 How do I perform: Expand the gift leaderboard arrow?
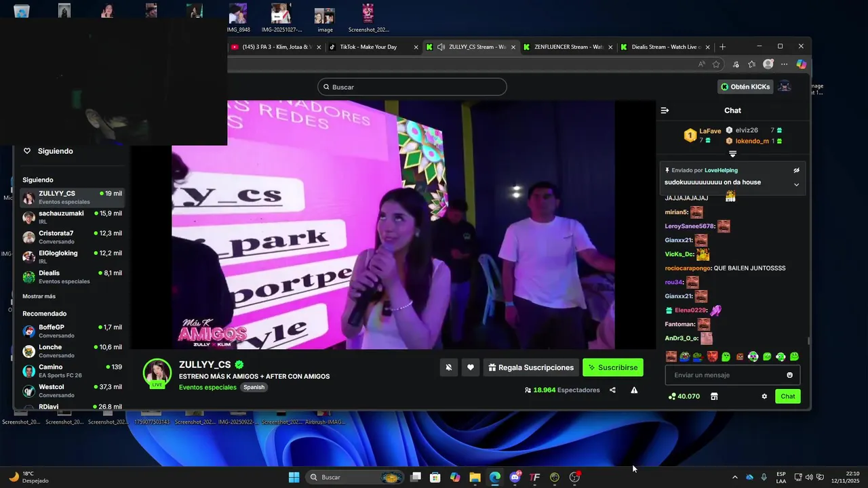[732, 154]
